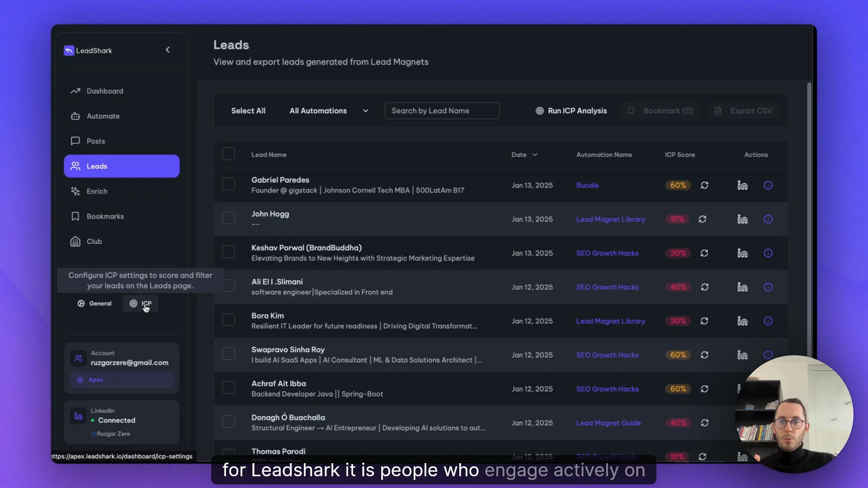Open the All Automations dropdown
This screenshot has width=868, height=488.
point(329,111)
